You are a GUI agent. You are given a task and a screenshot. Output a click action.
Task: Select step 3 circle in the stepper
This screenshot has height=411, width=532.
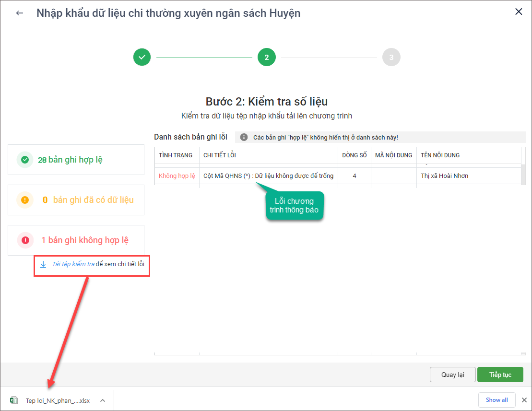point(391,57)
